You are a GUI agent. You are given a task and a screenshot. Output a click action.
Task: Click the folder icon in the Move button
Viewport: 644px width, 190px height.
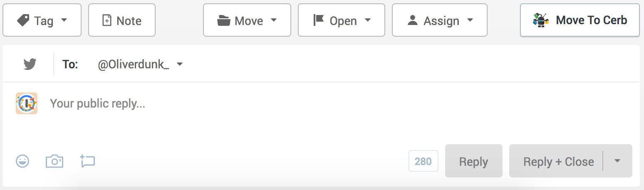click(x=224, y=20)
